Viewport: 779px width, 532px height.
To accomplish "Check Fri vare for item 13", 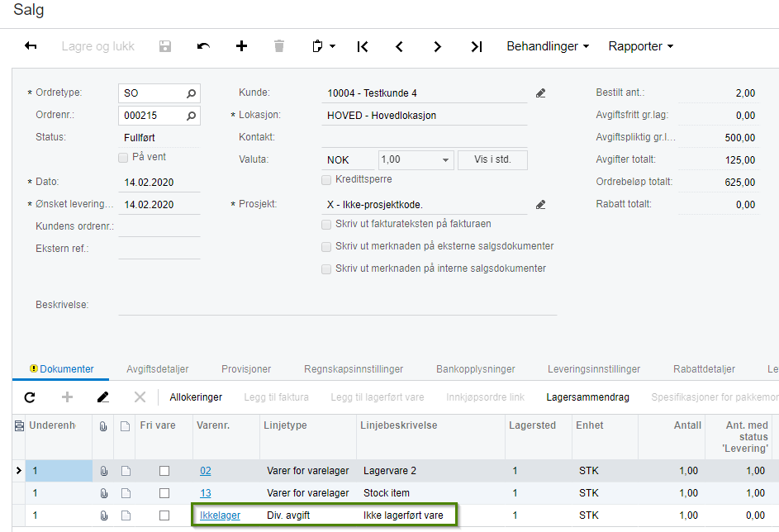I will click(164, 493).
